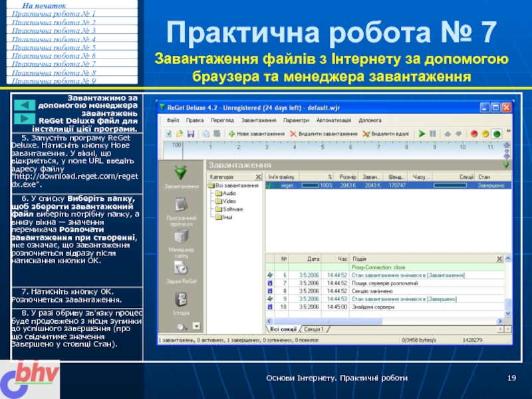
Task: Go to previous slide arrow button
Action: click(25, 105)
